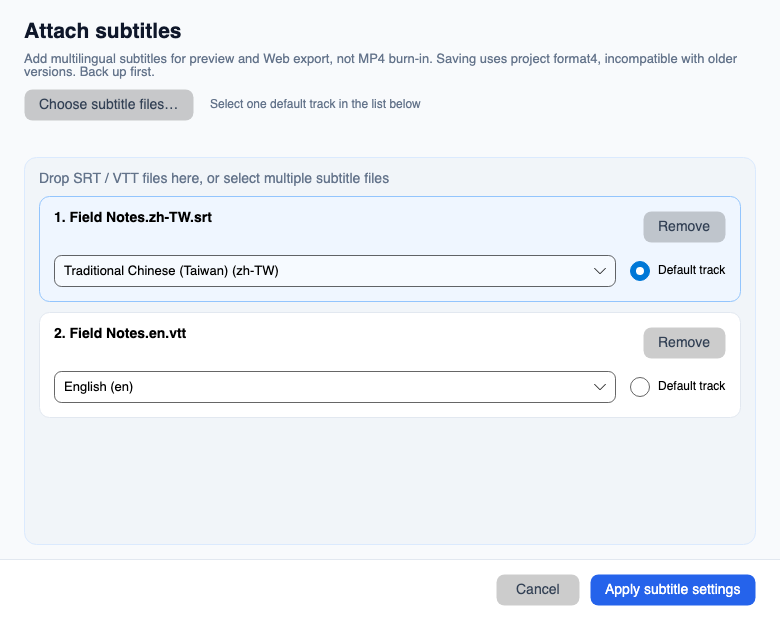Click the Drop SRT / VTT files here text
Screen dimensions: 780x620
tap(214, 178)
